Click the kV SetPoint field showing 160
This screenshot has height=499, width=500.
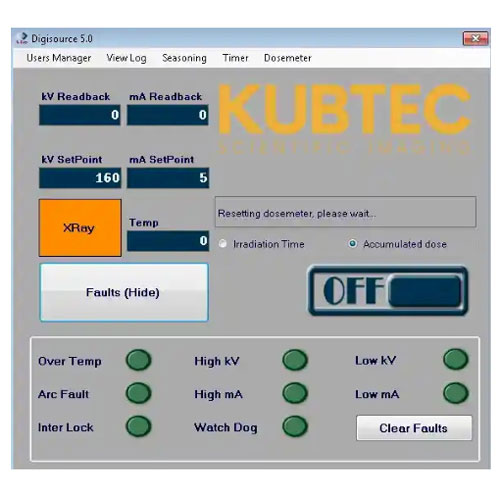[x=80, y=178]
